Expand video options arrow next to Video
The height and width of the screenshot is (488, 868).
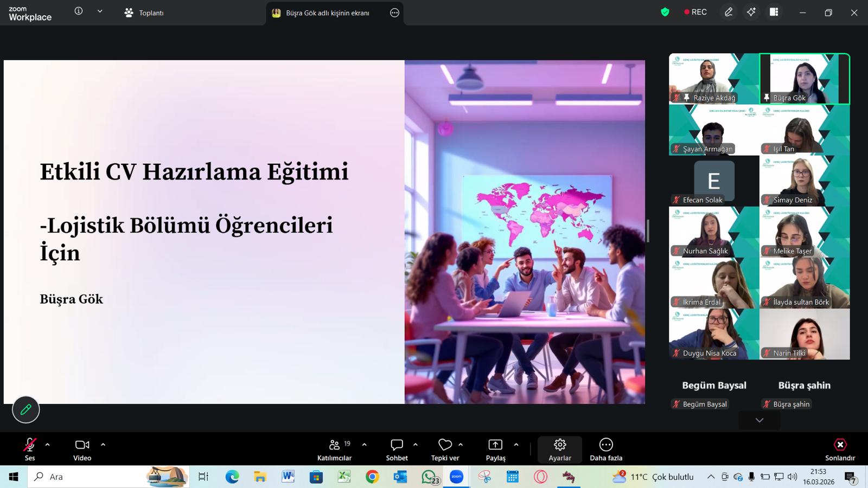pyautogui.click(x=103, y=445)
